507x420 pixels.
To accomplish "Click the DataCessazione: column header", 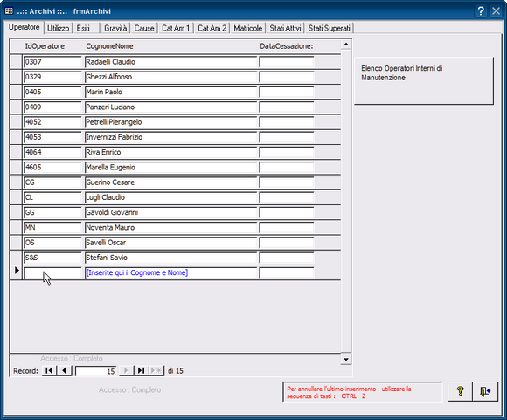I will pos(287,46).
